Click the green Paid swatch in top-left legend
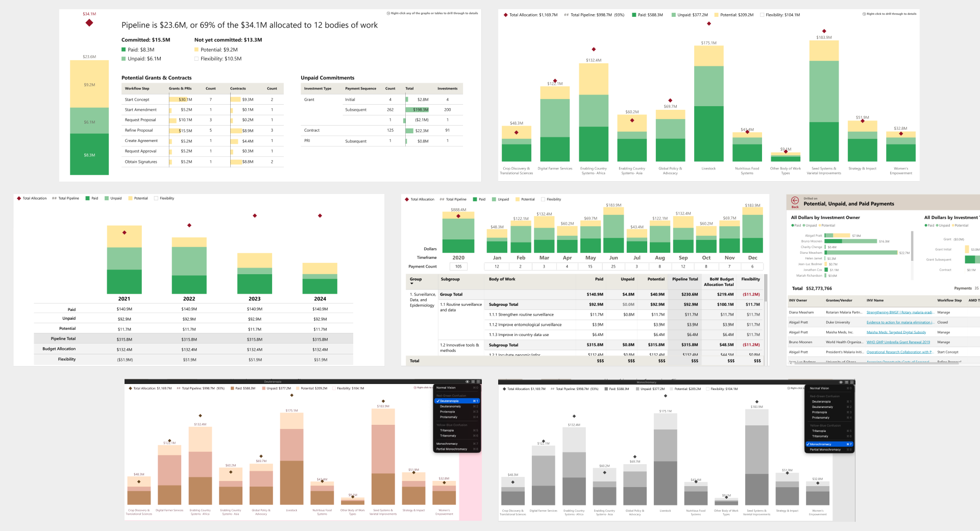This screenshot has height=531, width=980. (x=124, y=50)
